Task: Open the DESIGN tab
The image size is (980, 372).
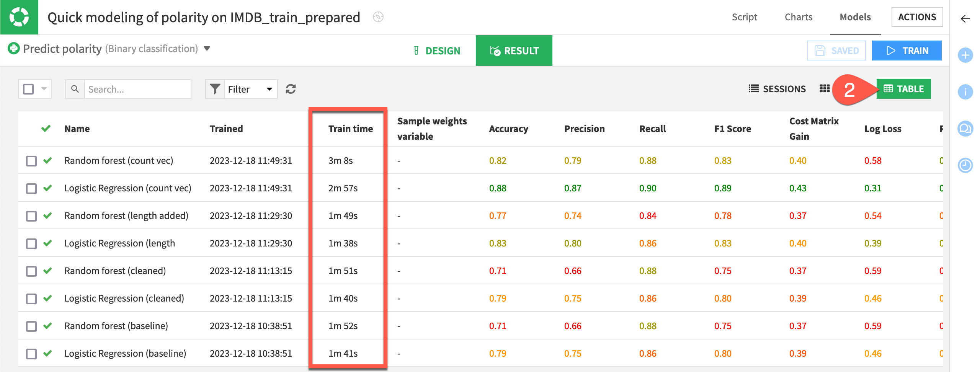Action: (437, 51)
